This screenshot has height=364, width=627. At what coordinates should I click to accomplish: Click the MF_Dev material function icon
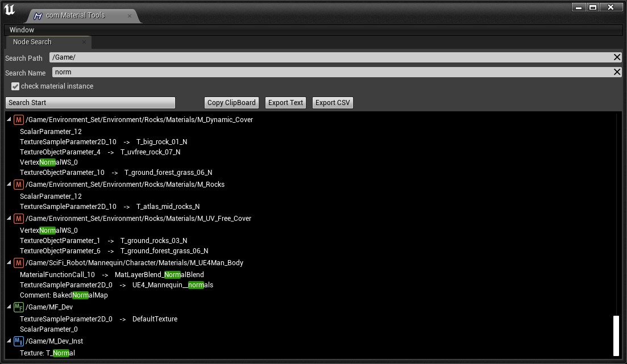pos(19,307)
